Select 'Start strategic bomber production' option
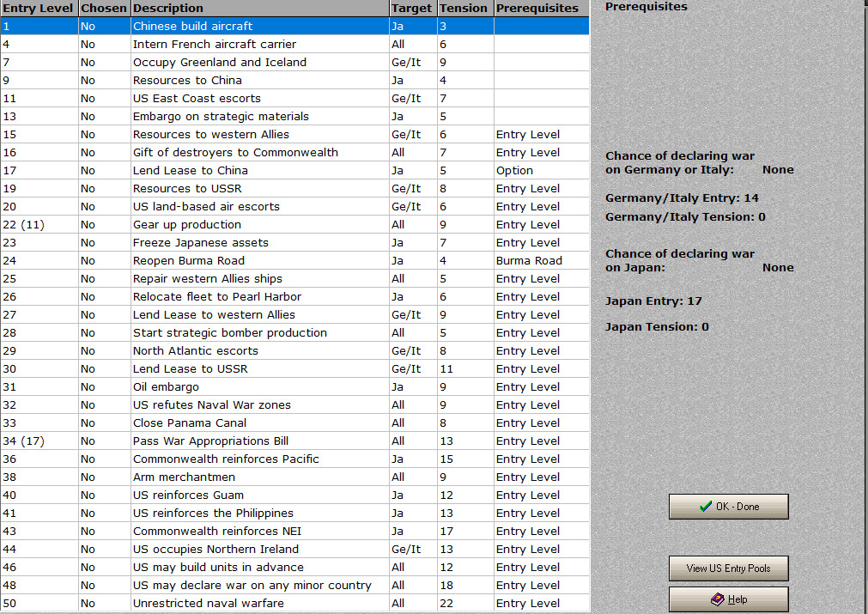This screenshot has width=868, height=614. [x=294, y=332]
